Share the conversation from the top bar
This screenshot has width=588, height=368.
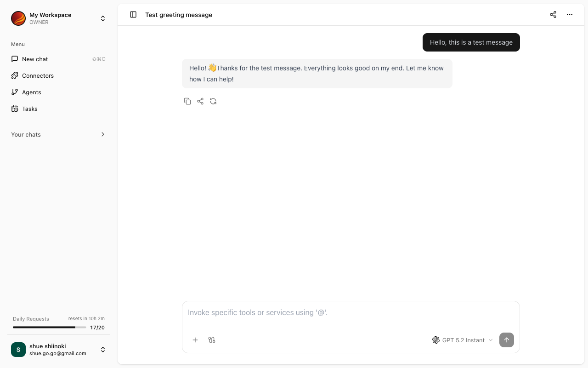pos(553,14)
